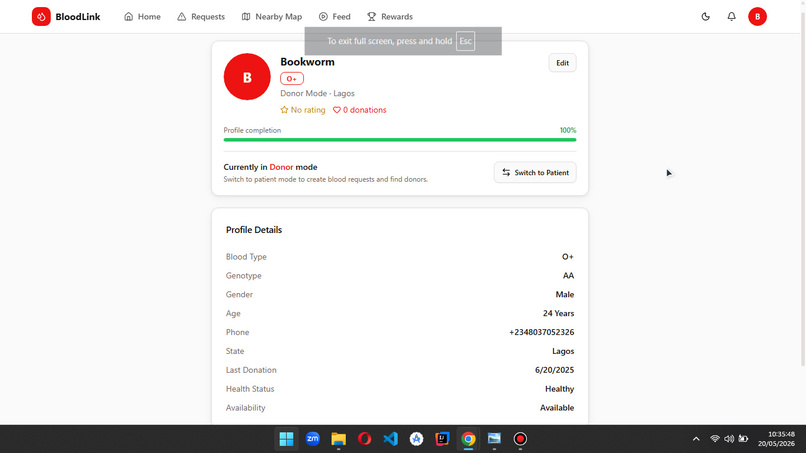The width and height of the screenshot is (806, 453).
Task: Click the phone number +2348037052326
Action: pos(542,332)
